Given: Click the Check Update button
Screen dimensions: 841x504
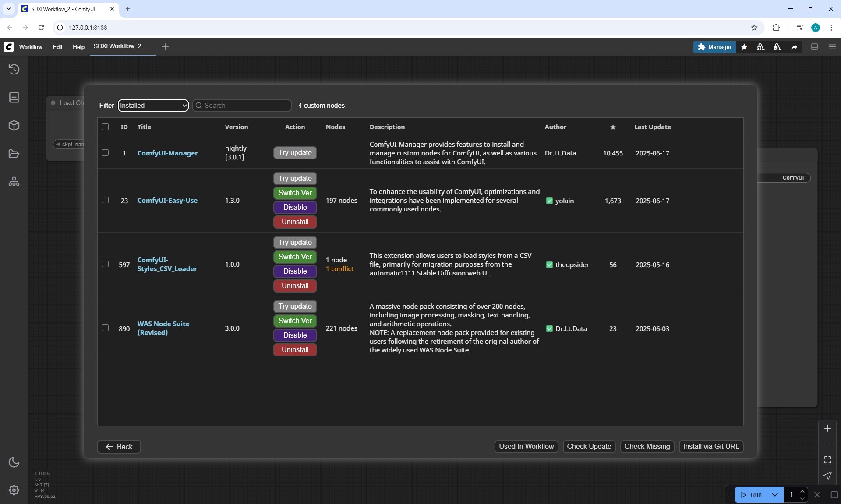Looking at the screenshot, I should pyautogui.click(x=589, y=446).
